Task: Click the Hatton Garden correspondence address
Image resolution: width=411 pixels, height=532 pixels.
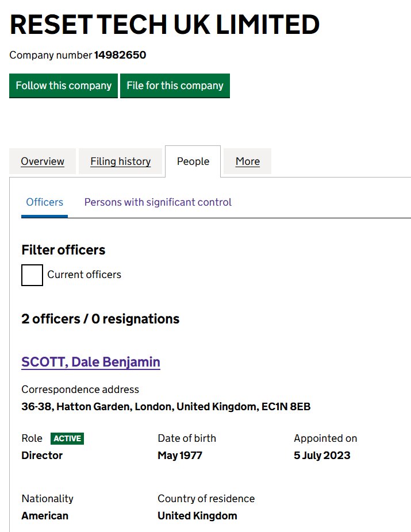Action: pos(166,407)
